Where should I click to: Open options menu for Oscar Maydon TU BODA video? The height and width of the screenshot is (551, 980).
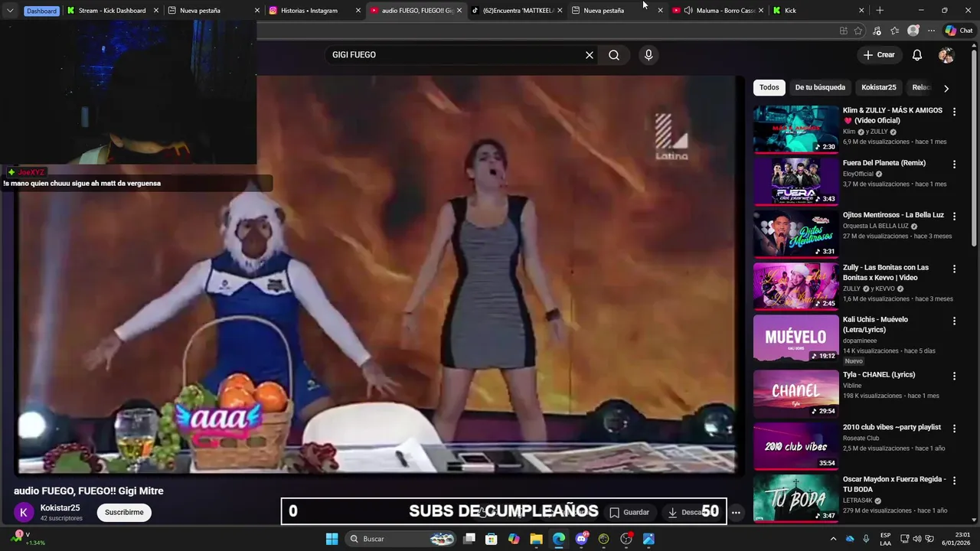[954, 481]
